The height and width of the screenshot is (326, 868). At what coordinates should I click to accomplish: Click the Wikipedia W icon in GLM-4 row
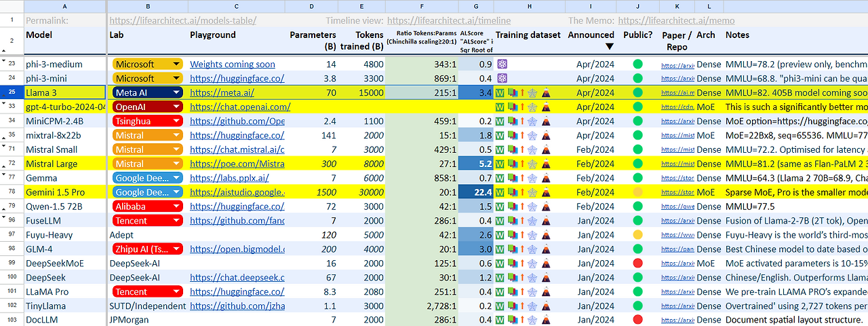(x=500, y=249)
